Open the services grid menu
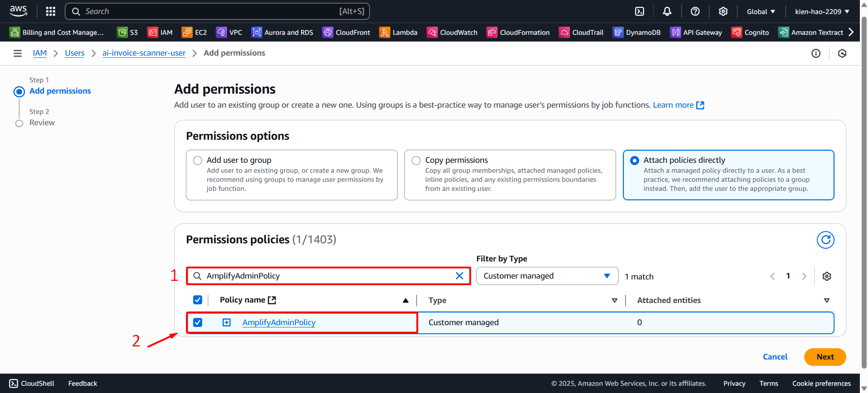 [51, 11]
